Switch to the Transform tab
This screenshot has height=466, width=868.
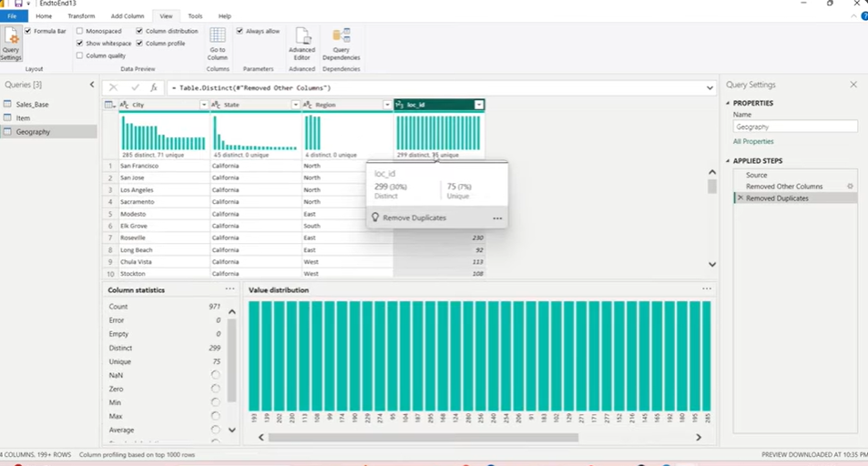click(81, 16)
